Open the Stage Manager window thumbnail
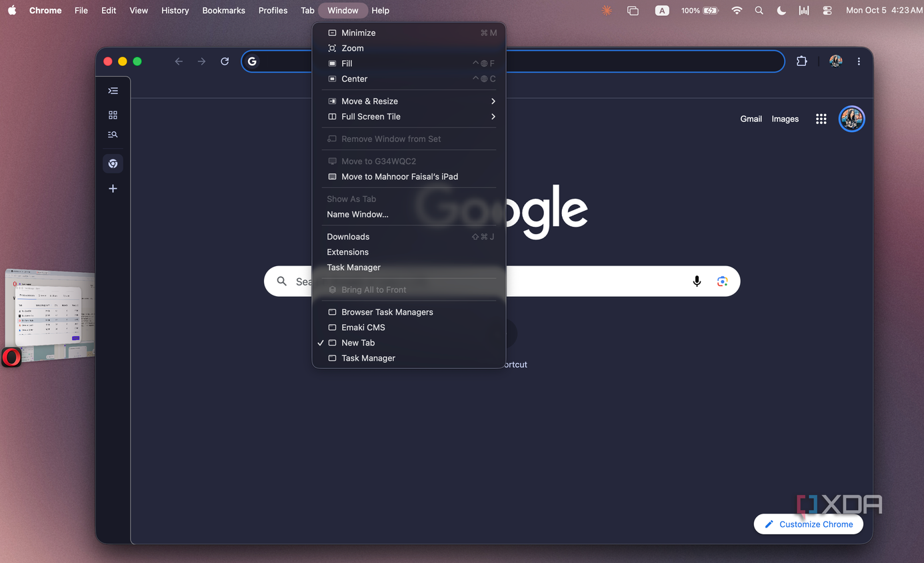This screenshot has width=924, height=563. pyautogui.click(x=50, y=315)
